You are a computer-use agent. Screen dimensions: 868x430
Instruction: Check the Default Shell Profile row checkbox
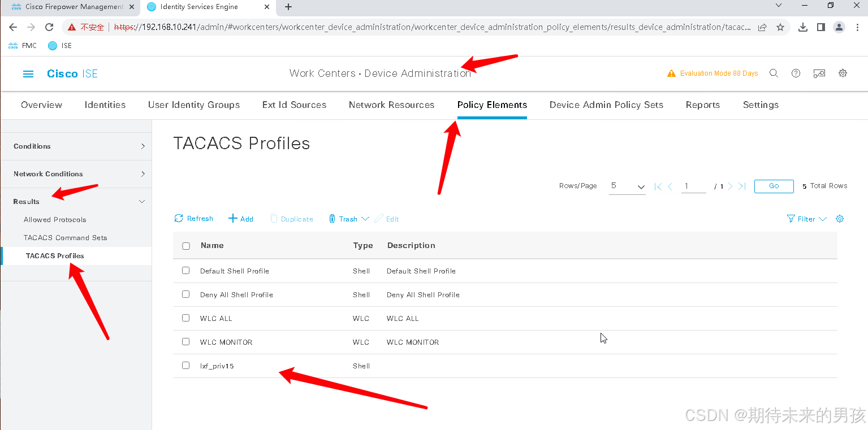(186, 271)
